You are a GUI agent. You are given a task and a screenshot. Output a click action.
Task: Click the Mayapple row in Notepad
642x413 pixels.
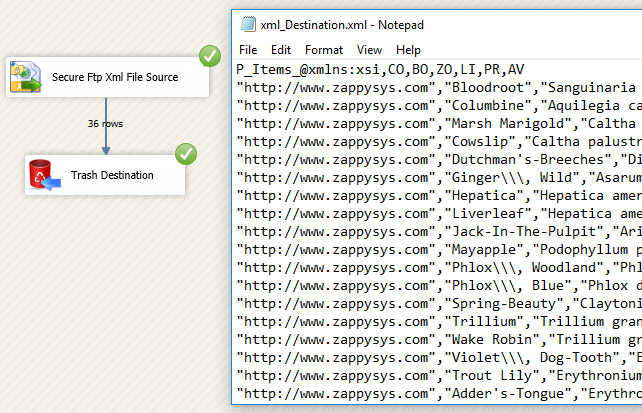point(439,250)
